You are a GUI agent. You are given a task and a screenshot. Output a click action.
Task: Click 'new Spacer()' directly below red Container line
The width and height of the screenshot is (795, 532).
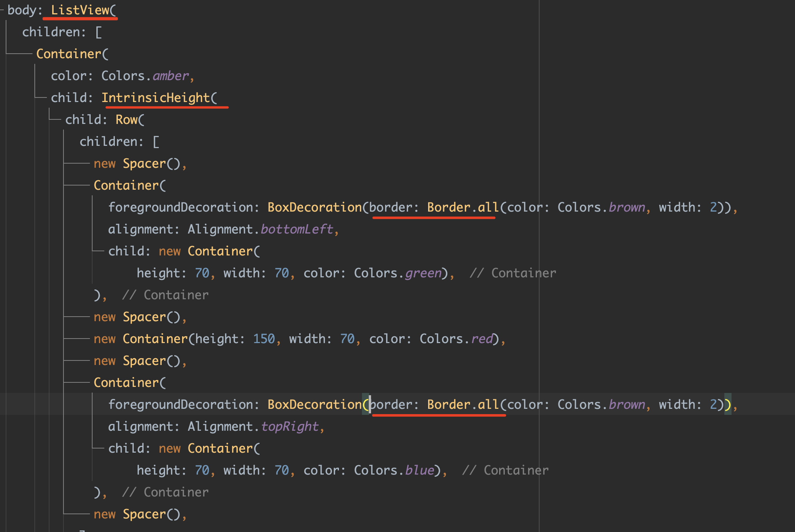tap(137, 361)
